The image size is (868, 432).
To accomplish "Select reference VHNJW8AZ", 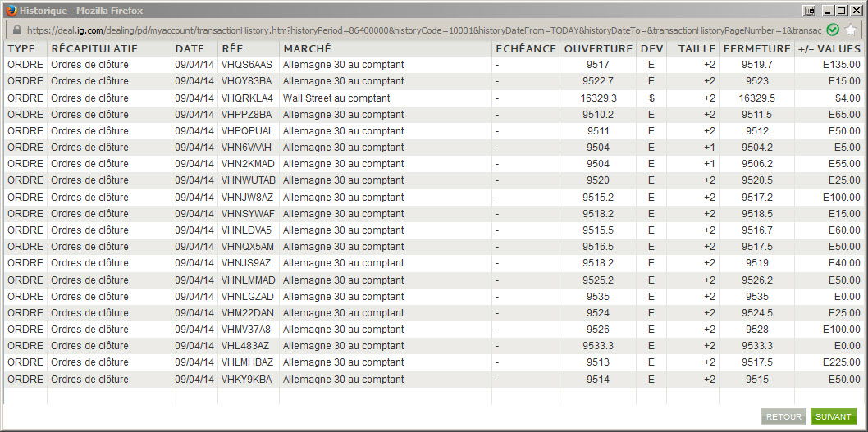I will click(x=247, y=198).
